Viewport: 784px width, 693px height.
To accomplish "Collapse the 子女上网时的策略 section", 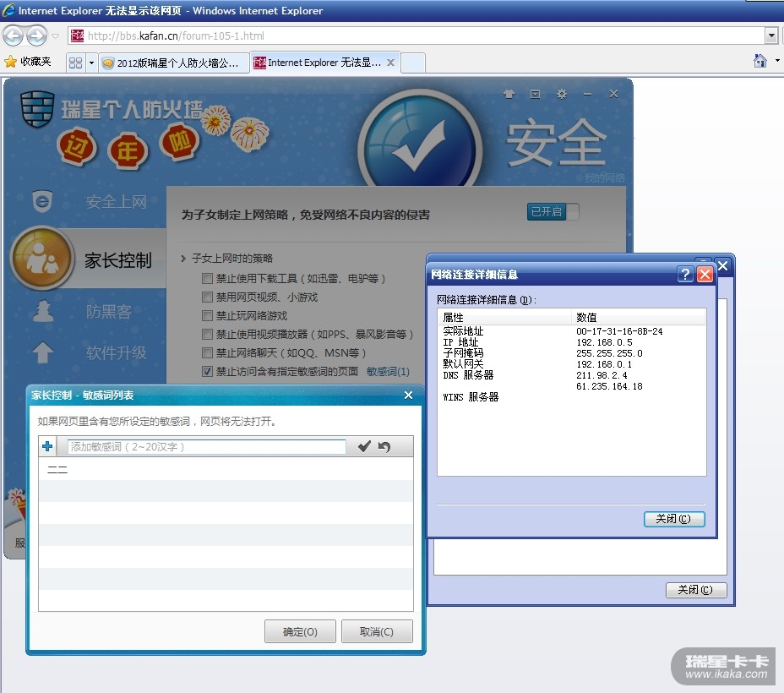I will coord(183,259).
